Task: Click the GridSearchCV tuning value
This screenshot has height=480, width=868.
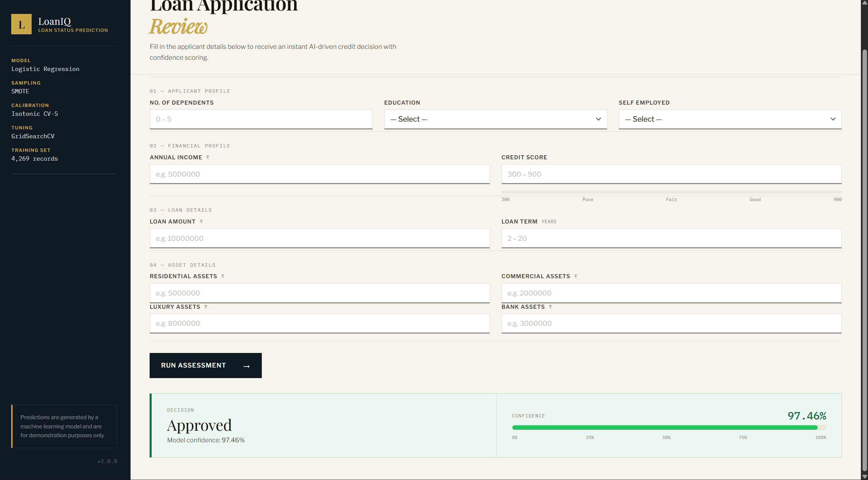Action: tap(33, 136)
